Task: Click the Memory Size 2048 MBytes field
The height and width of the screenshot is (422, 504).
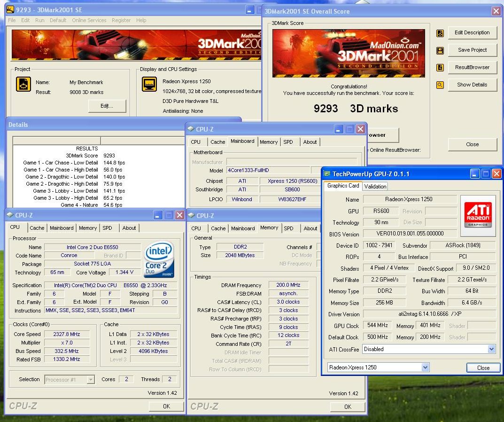Action: coord(240,255)
